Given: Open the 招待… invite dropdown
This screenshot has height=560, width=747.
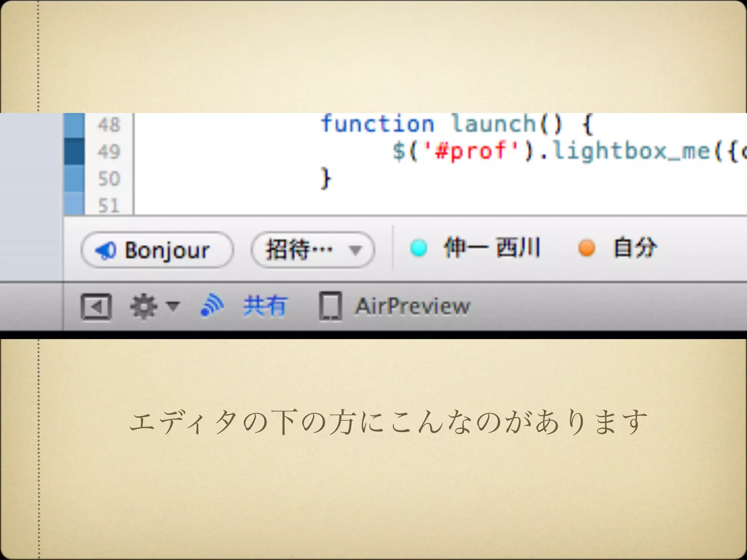Looking at the screenshot, I should point(313,250).
